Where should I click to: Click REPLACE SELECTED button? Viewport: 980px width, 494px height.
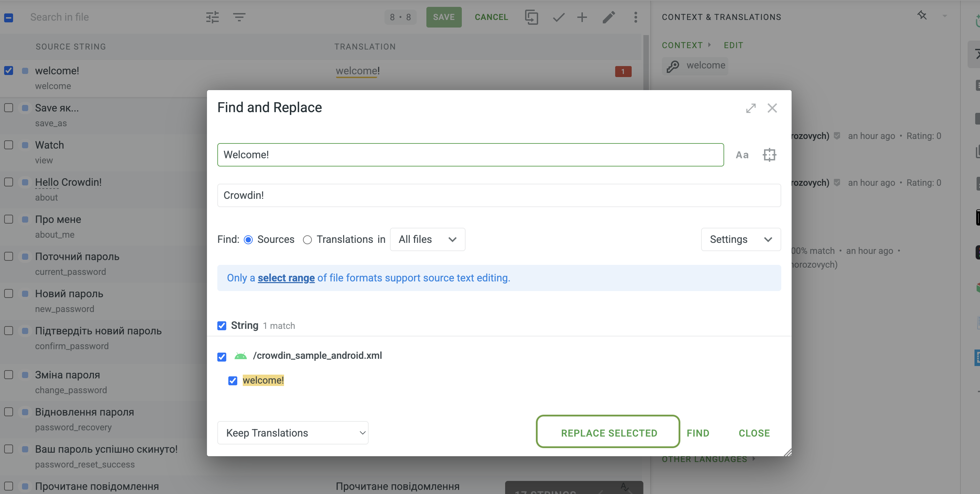(x=608, y=431)
